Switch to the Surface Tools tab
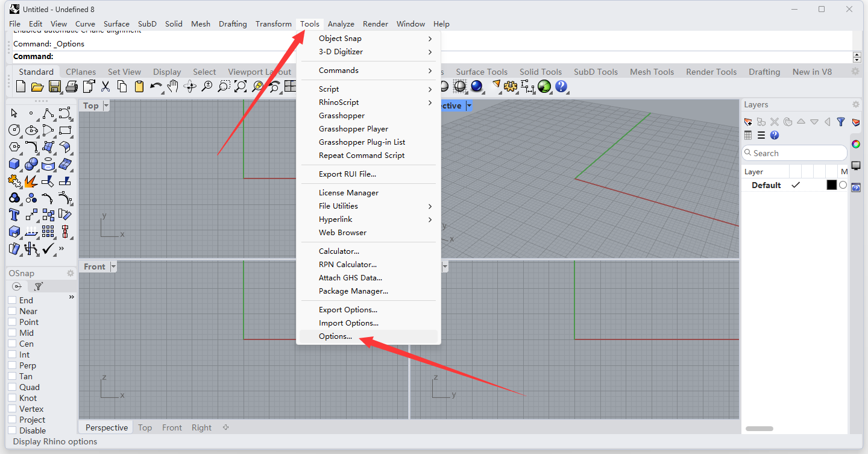The image size is (868, 454). [482, 72]
